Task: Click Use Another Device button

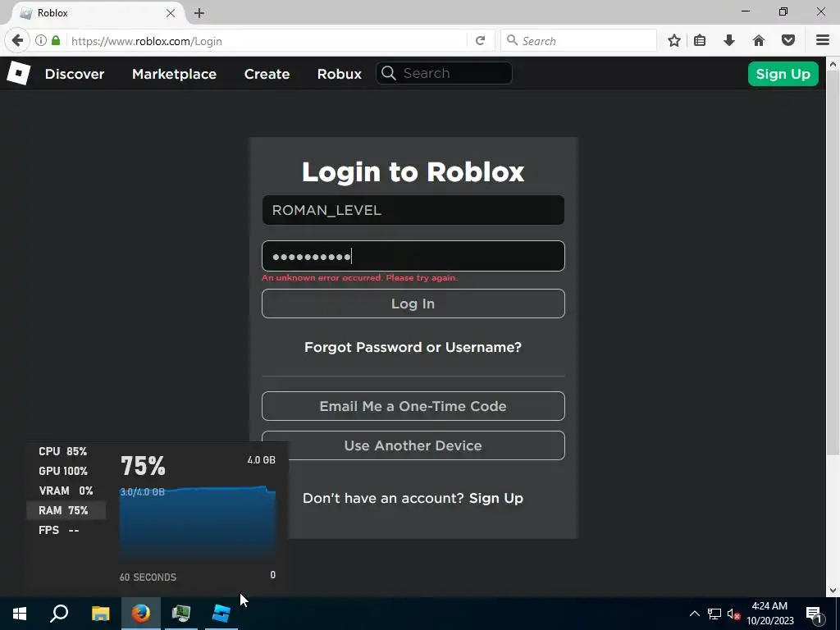Action: 413,445
